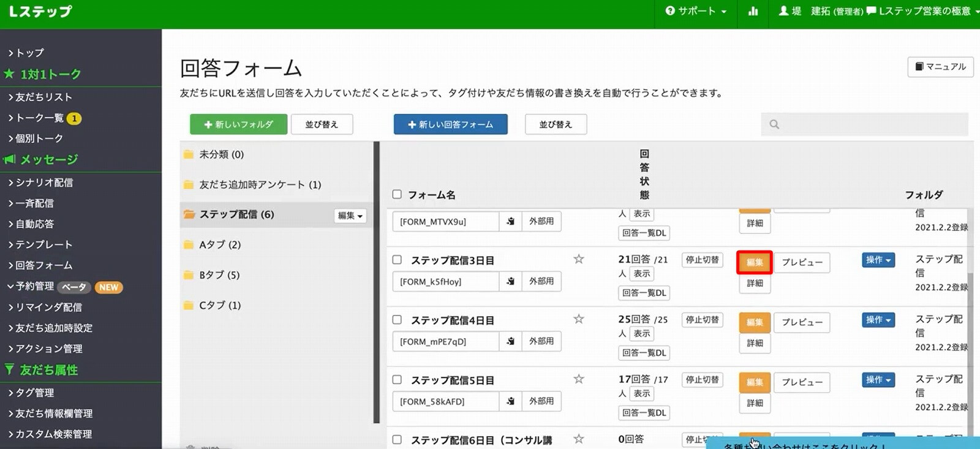Click 編集 for ステップ配信3日目
The image size is (980, 449).
[755, 262]
